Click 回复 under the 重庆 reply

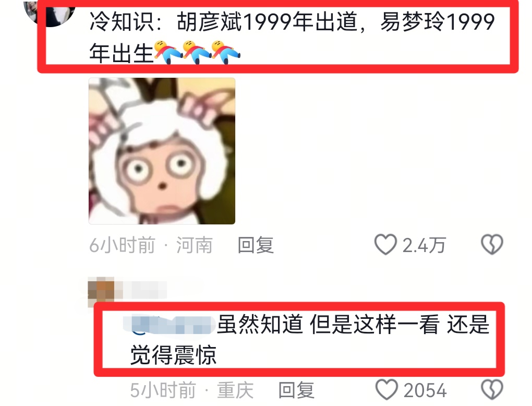pos(296,390)
